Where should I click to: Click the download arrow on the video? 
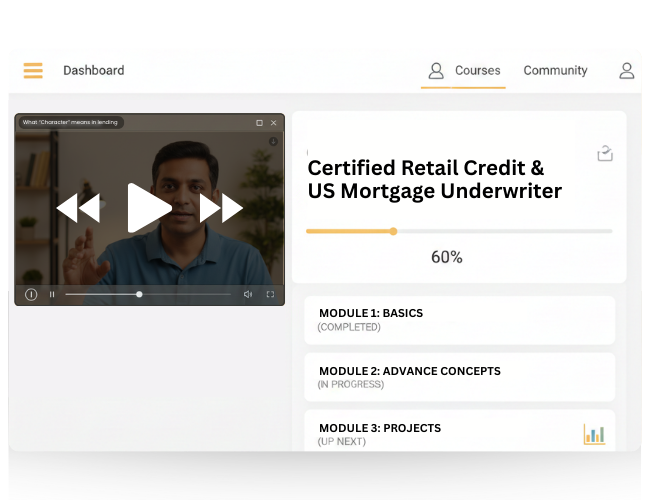click(x=273, y=141)
